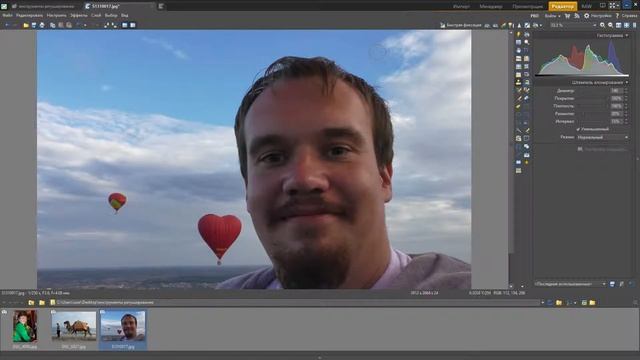
Task: Select the Clone Stamp tool icon
Action: (x=518, y=83)
